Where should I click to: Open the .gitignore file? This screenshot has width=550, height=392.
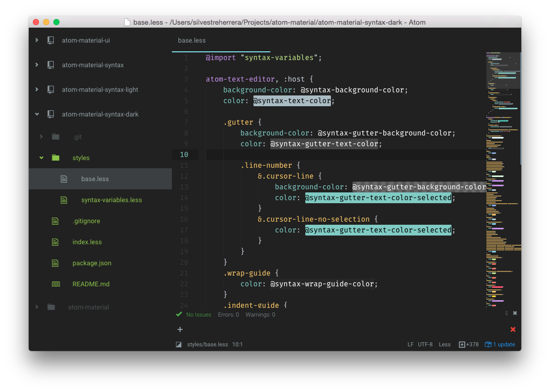(x=86, y=221)
